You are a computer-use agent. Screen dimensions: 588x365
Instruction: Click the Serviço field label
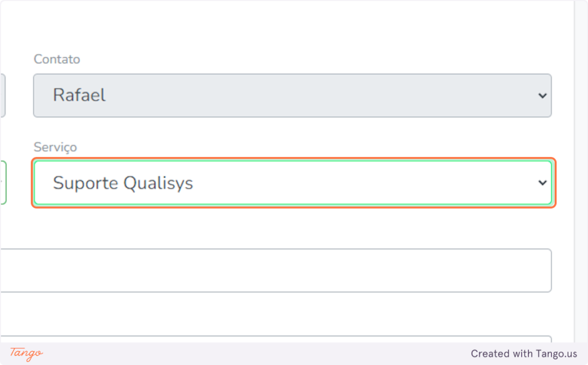pyautogui.click(x=55, y=147)
